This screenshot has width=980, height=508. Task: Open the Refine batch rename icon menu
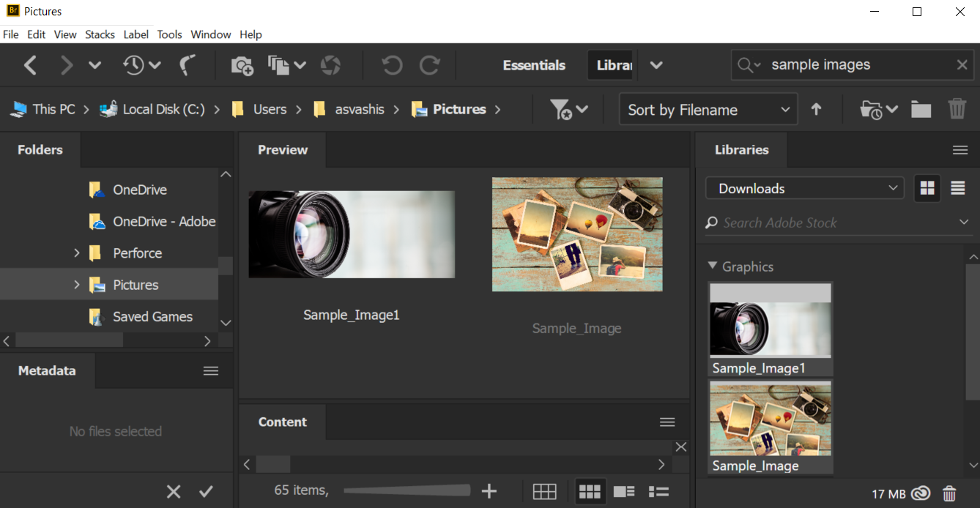pyautogui.click(x=286, y=65)
